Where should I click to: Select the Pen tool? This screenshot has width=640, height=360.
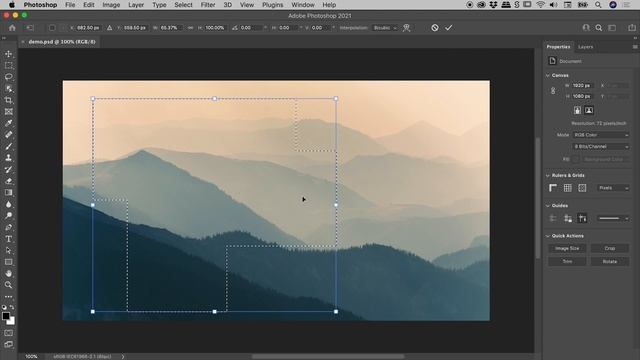9,227
